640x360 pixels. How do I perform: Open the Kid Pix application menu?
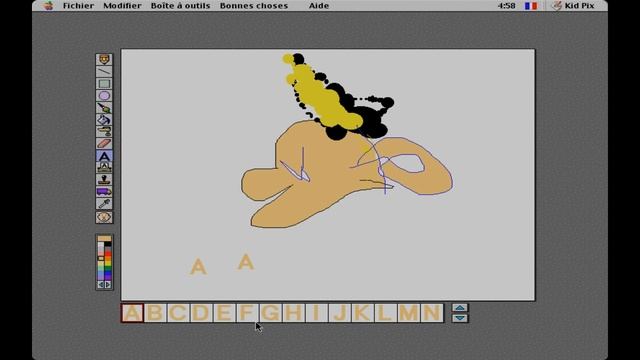(573, 6)
